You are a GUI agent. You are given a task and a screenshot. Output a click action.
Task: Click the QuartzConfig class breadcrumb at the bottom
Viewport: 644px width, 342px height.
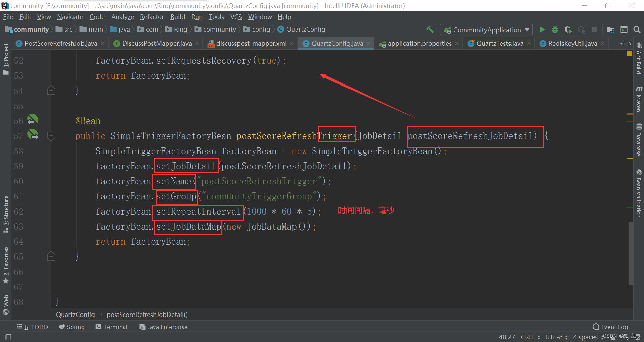pyautogui.click(x=75, y=315)
